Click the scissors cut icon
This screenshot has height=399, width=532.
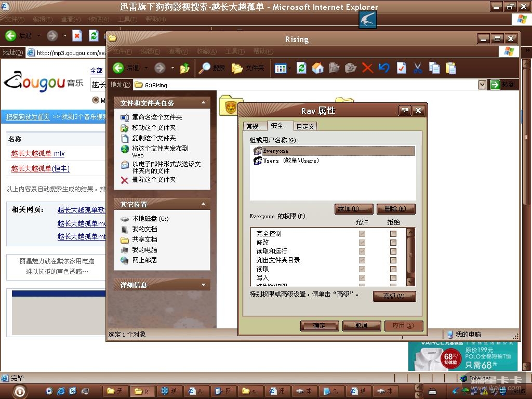tap(418, 68)
